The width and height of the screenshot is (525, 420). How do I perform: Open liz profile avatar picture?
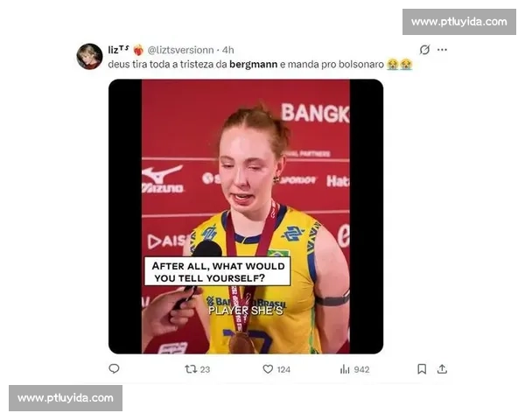click(89, 56)
